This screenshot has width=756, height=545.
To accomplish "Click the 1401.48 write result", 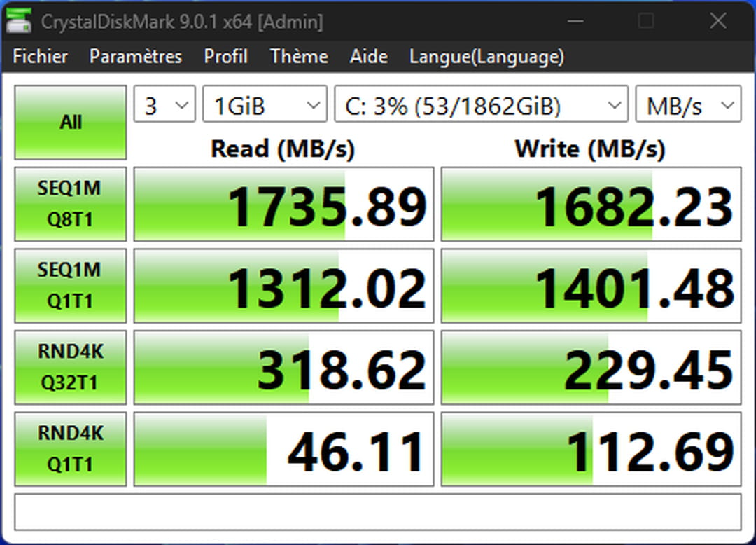I will click(x=591, y=286).
